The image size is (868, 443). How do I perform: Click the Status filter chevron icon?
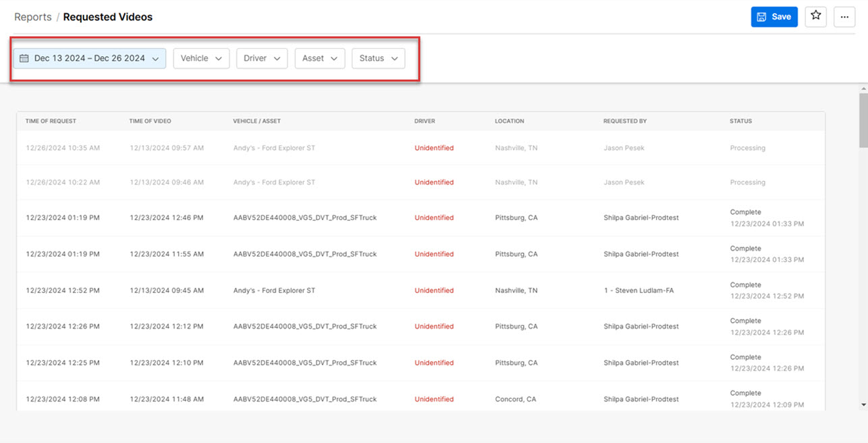(394, 58)
